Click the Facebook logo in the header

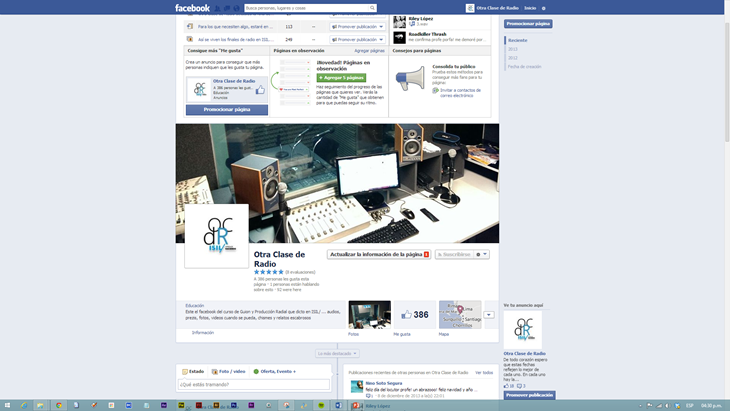[192, 8]
